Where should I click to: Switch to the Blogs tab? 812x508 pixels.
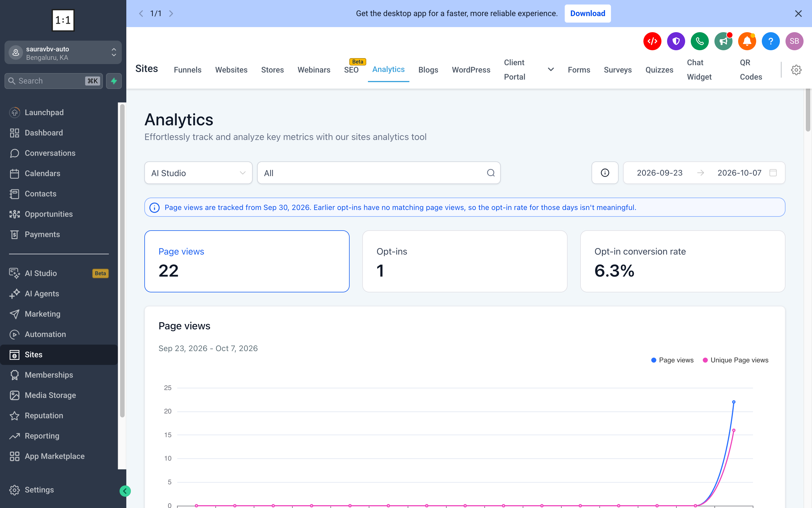428,70
